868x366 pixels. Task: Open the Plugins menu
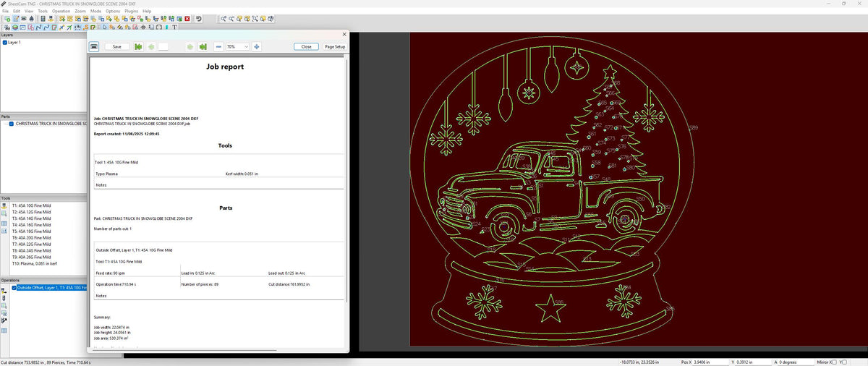(x=132, y=12)
